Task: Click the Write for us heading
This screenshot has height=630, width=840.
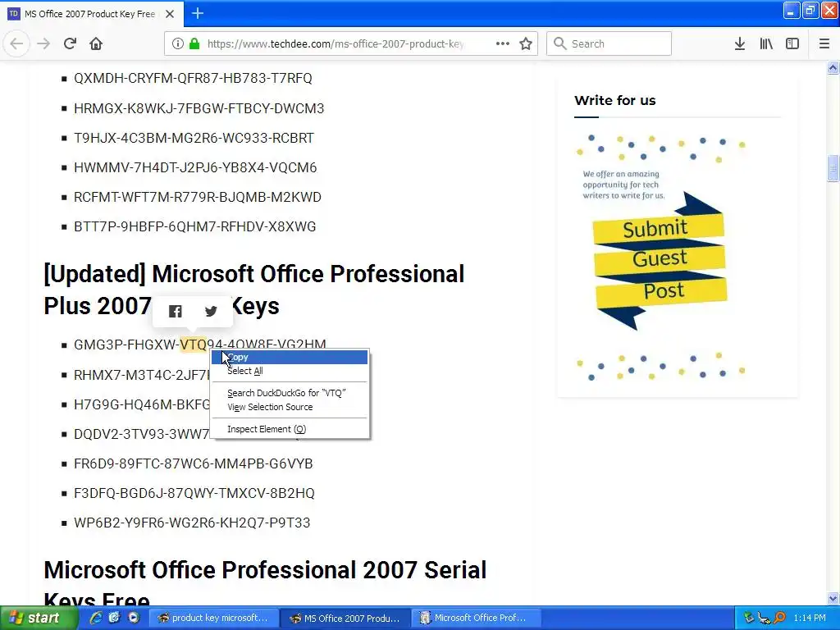Action: point(614,100)
